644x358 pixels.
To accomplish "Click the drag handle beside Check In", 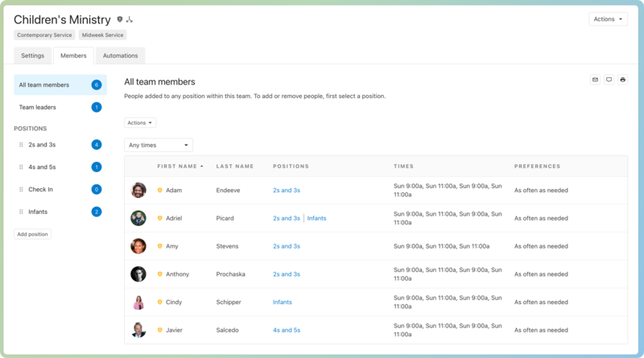I will (21, 190).
